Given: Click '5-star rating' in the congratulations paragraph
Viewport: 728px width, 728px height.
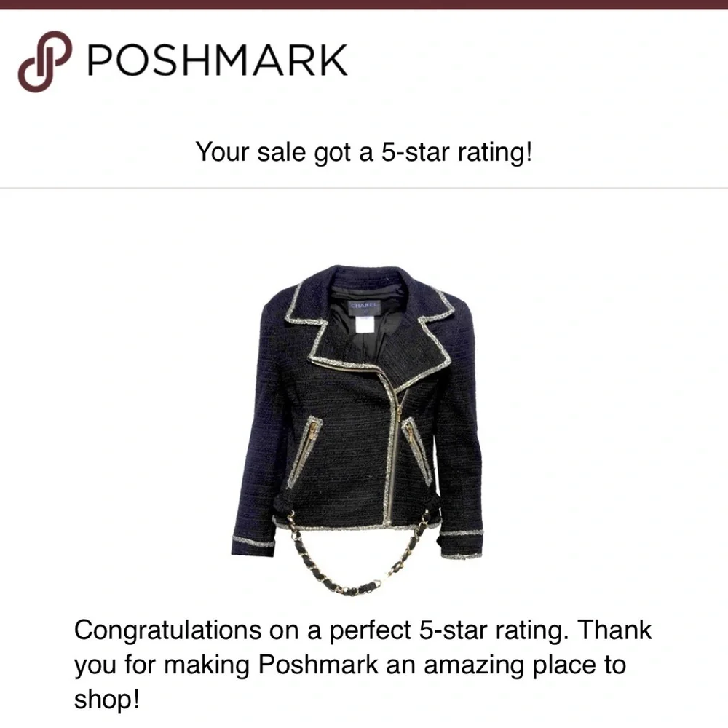Looking at the screenshot, I should click(x=493, y=630).
